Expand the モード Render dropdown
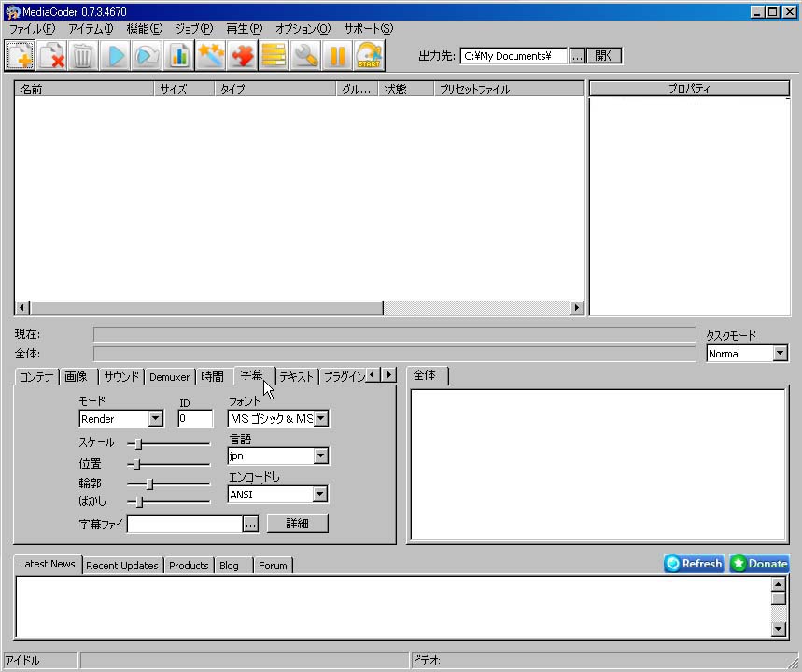Viewport: 802px width, 672px height. (155, 419)
